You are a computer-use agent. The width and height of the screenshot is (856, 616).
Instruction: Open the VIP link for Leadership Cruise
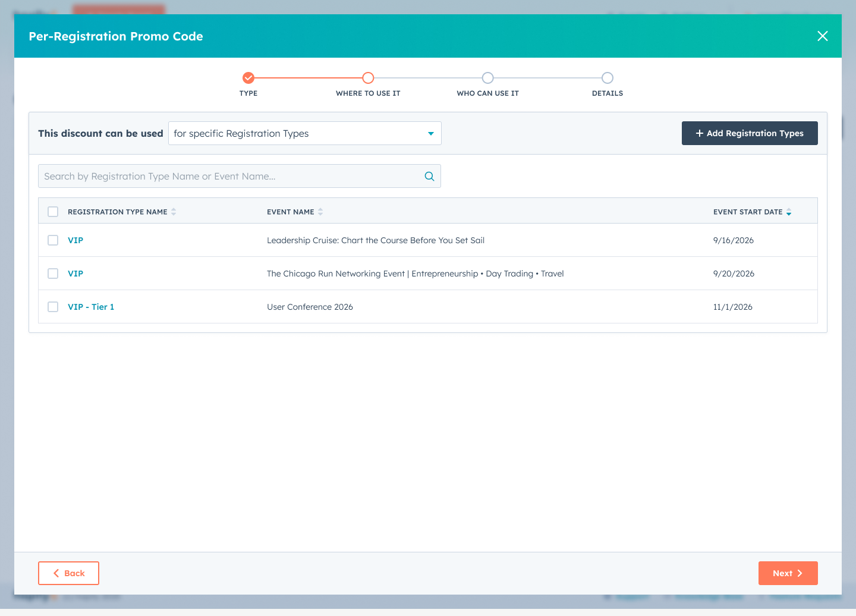(x=75, y=240)
